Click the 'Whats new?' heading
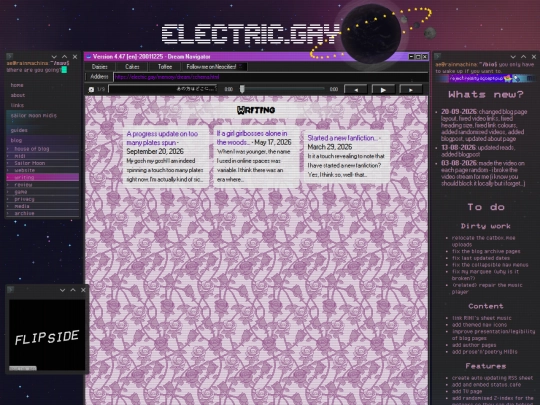This screenshot has width=540, height=405. (x=486, y=94)
